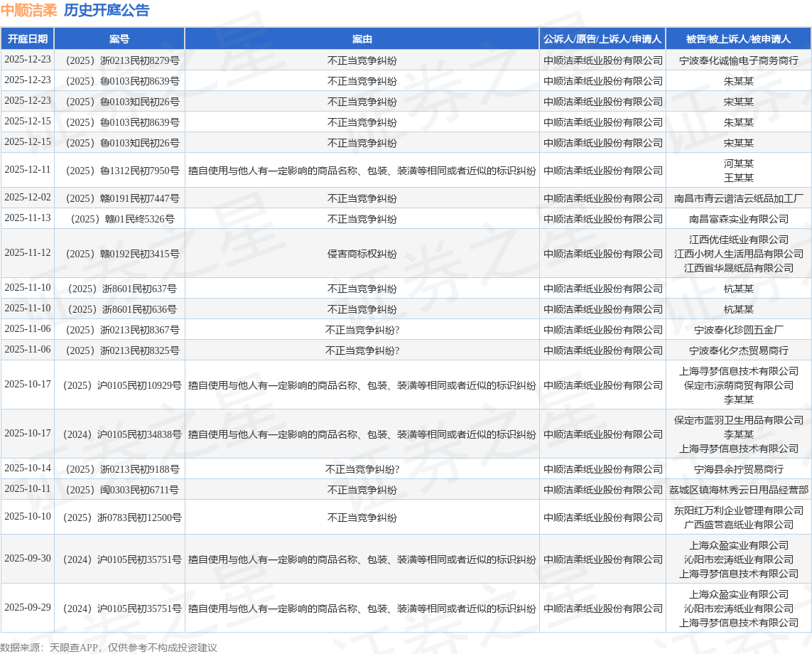
Task: Select defendant 江西小树人生活用品有限公司
Action: (738, 254)
